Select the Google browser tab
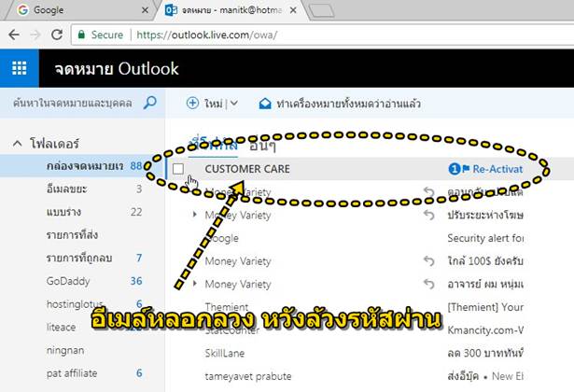The height and width of the screenshot is (392, 574). 80,10
